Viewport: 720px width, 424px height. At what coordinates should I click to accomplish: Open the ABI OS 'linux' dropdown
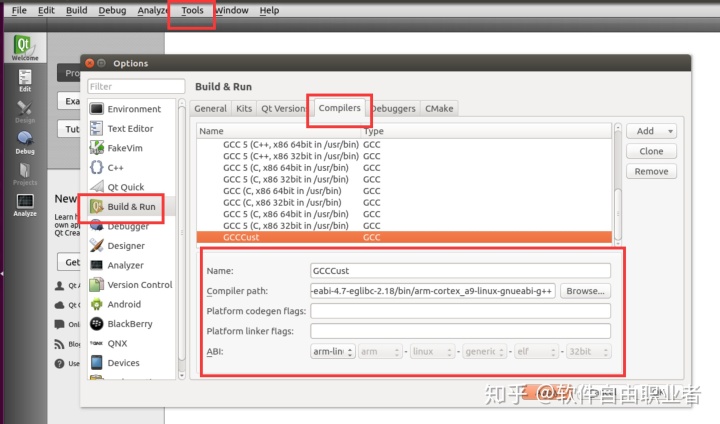click(x=433, y=351)
